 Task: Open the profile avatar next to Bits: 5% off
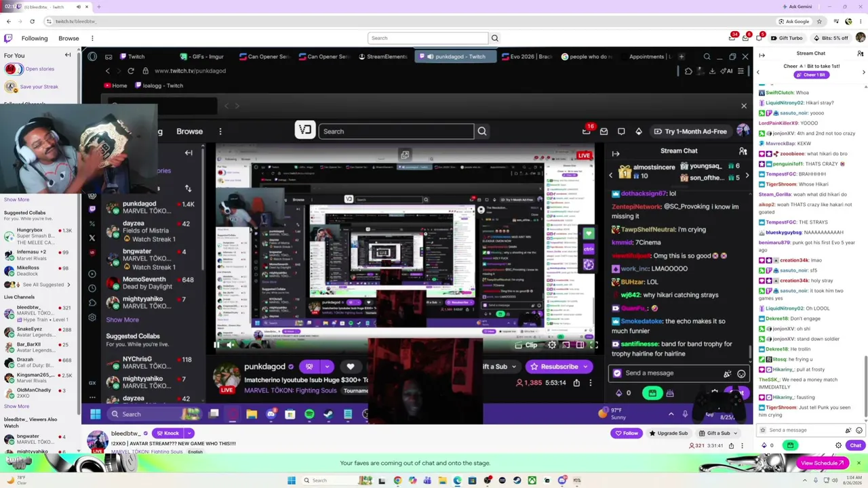861,38
